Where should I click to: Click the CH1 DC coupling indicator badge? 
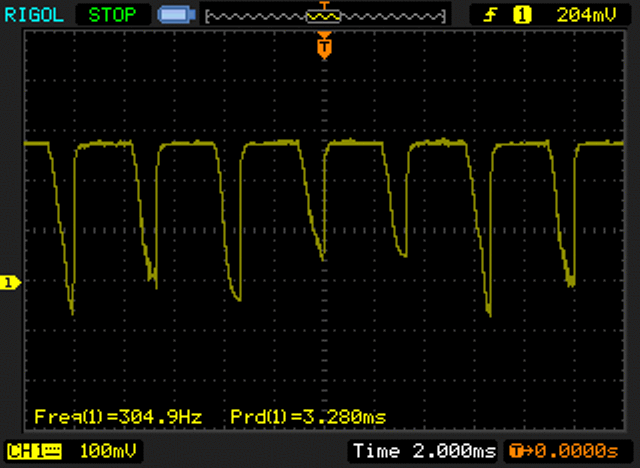[x=34, y=452]
